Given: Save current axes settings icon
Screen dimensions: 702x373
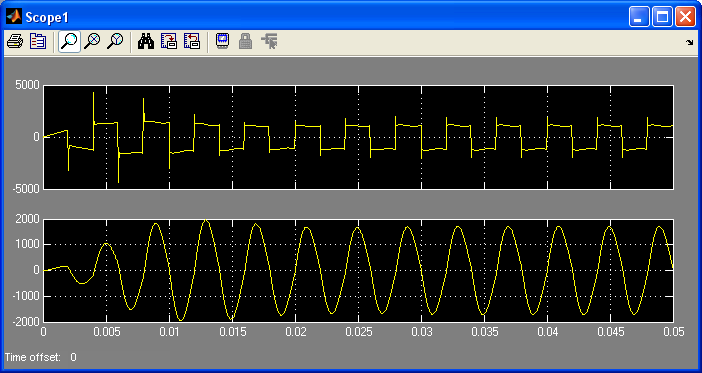Looking at the screenshot, I should pyautogui.click(x=169, y=42).
